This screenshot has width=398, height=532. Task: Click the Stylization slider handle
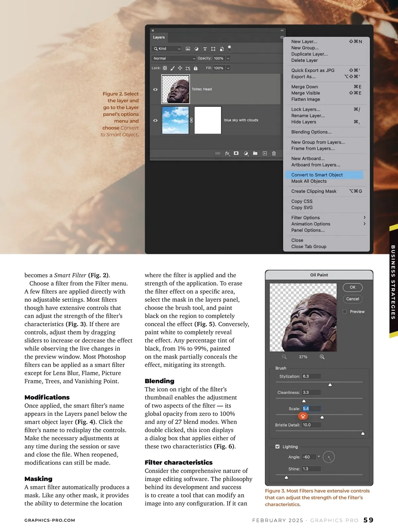[330, 385]
